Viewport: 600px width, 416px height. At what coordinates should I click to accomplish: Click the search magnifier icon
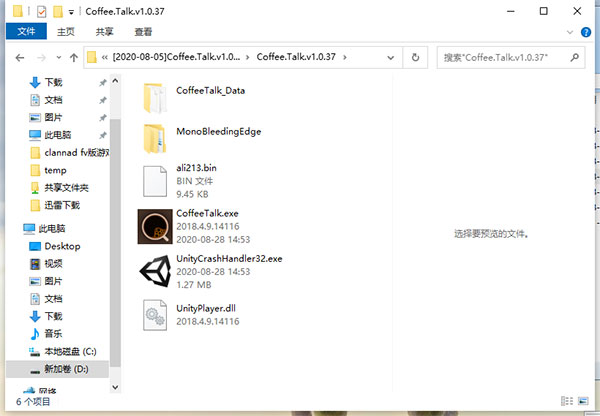tap(574, 57)
